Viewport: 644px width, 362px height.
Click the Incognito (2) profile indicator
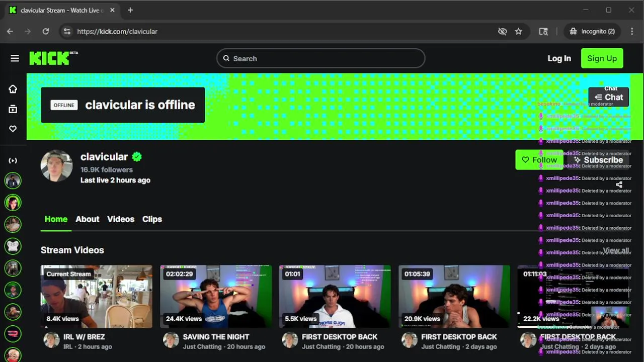[592, 31]
